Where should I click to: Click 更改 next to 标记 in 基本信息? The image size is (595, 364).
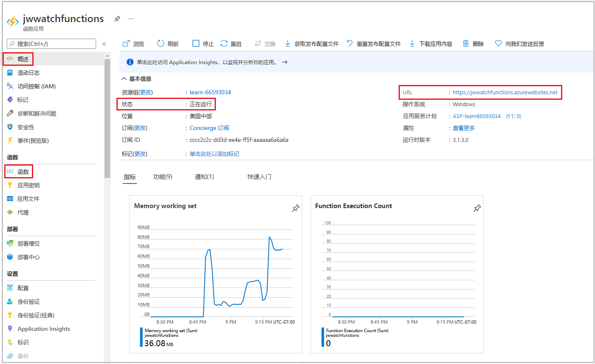(140, 154)
